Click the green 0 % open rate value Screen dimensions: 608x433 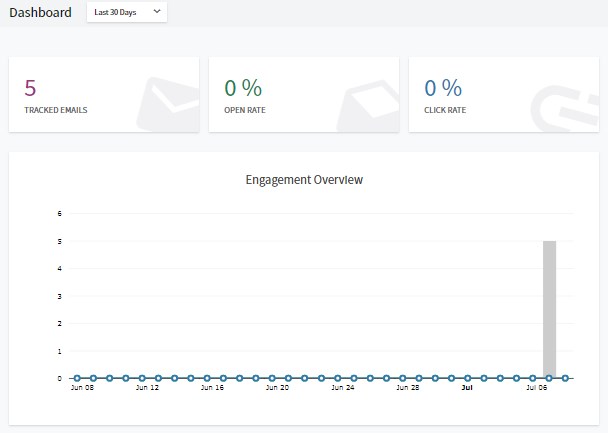coord(243,87)
